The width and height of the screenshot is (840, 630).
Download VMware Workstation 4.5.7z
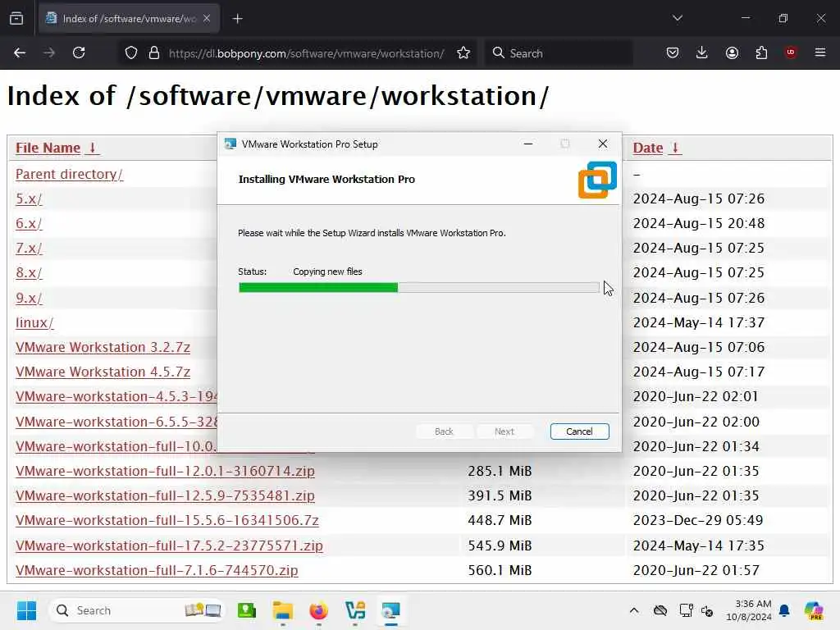tap(103, 372)
